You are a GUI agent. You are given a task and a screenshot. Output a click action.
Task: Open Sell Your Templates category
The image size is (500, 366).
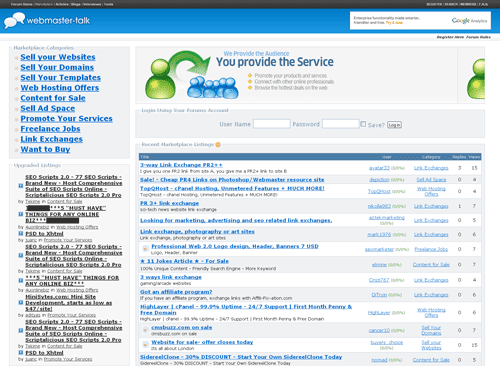[60, 78]
